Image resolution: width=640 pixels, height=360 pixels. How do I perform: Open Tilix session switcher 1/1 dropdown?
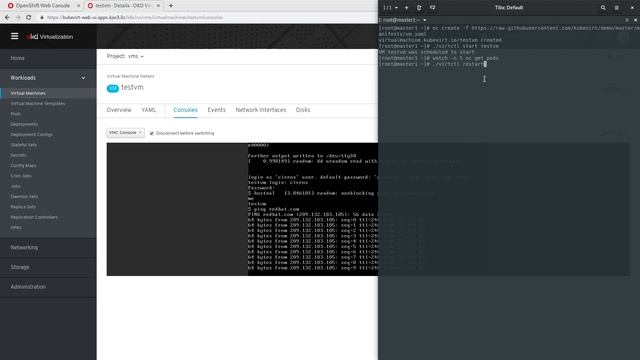[390, 8]
